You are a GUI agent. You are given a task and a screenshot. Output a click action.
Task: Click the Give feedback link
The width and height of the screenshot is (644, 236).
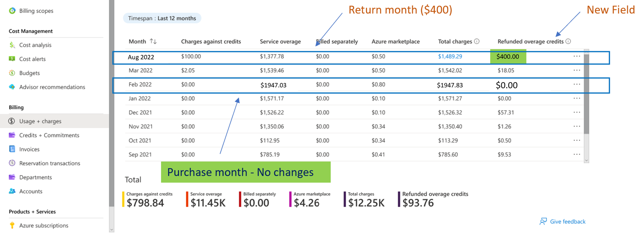coord(567,222)
